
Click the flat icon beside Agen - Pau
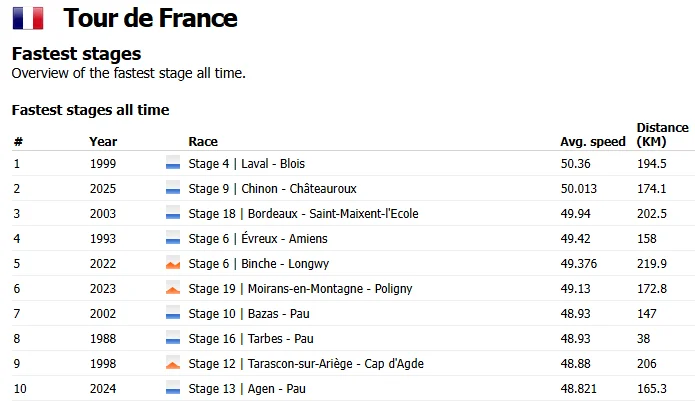[173, 388]
